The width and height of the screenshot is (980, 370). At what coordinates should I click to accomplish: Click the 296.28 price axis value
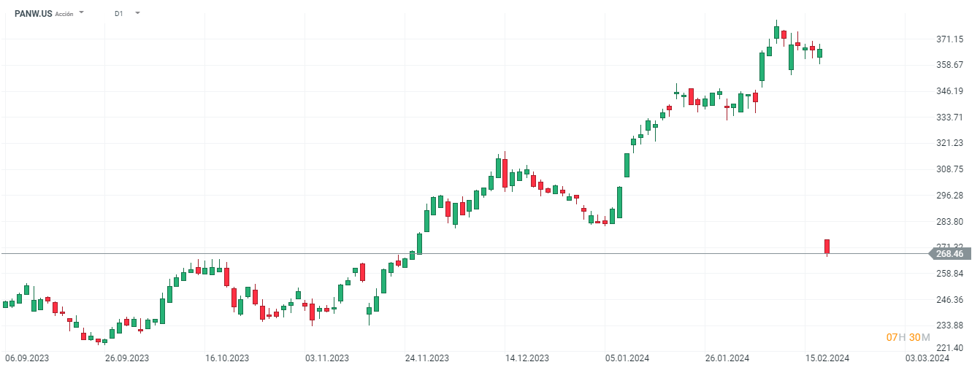pos(949,196)
